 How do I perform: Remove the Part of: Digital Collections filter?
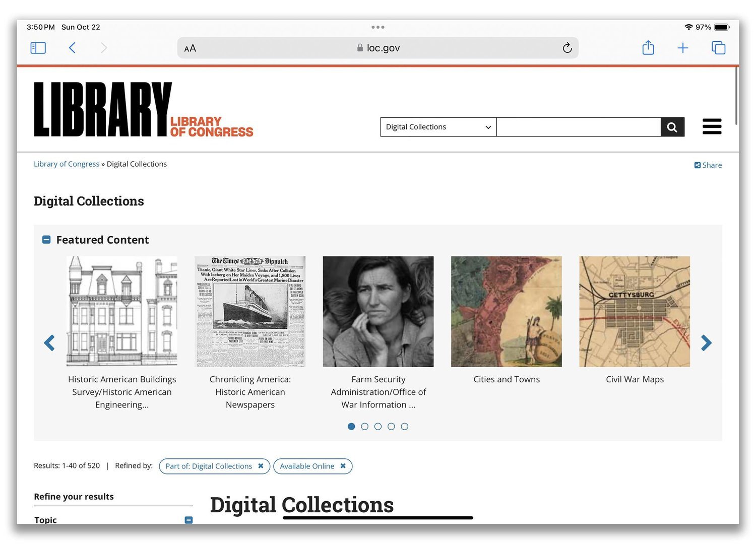261,466
